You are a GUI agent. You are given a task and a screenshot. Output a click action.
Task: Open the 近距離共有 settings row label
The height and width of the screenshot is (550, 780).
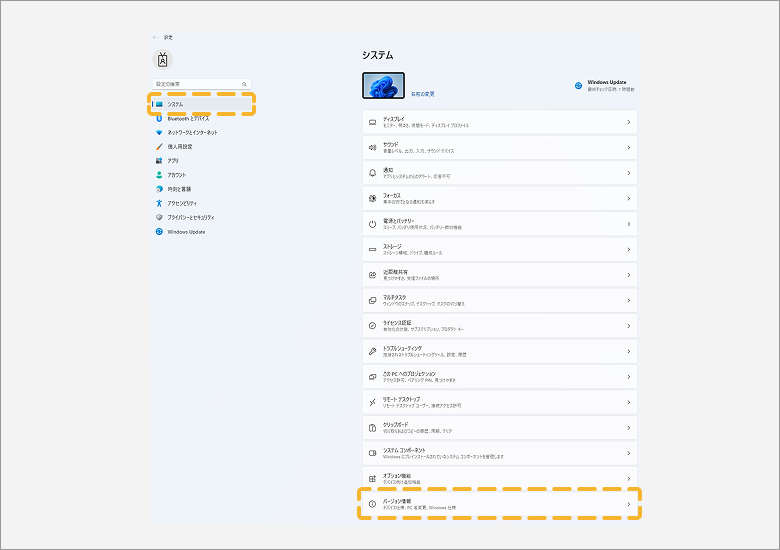[395, 272]
